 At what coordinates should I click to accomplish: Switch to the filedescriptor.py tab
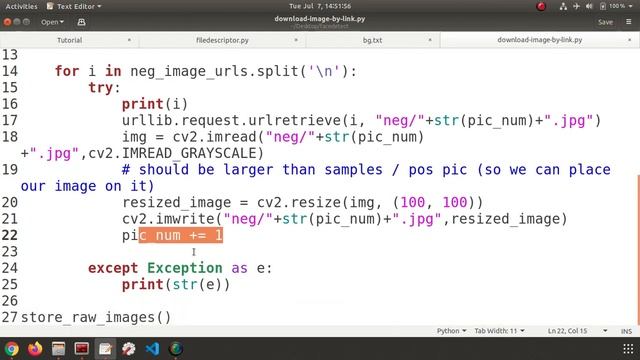pyautogui.click(x=222, y=40)
